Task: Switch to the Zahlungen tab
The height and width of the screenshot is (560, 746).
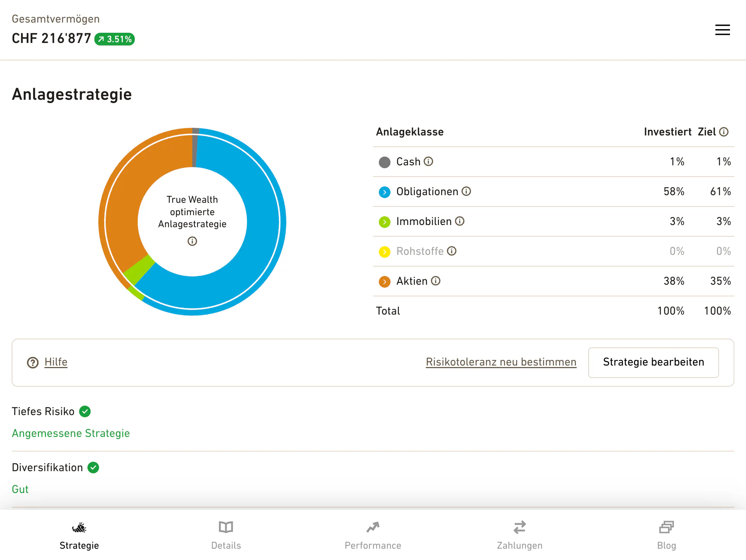Action: pos(520,535)
